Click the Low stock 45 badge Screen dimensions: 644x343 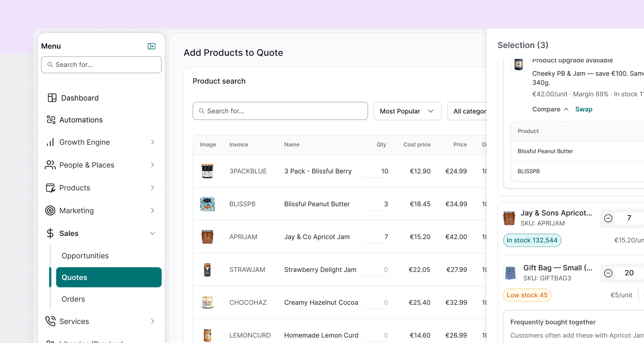pyautogui.click(x=527, y=295)
